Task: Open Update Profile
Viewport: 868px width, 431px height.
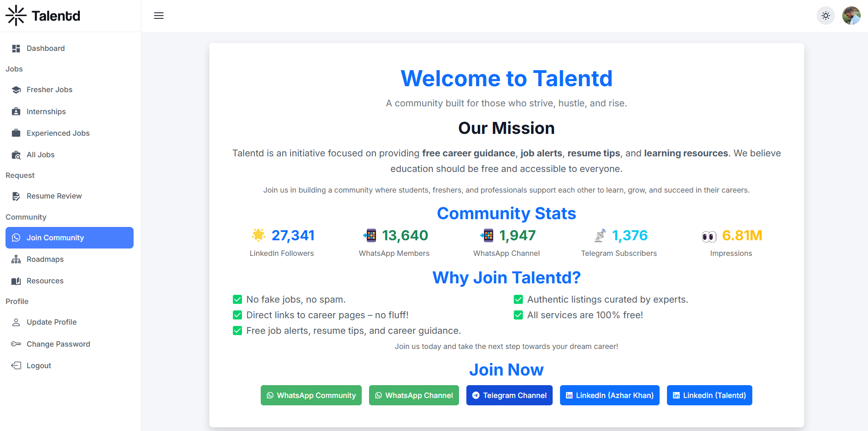Action: point(69,322)
